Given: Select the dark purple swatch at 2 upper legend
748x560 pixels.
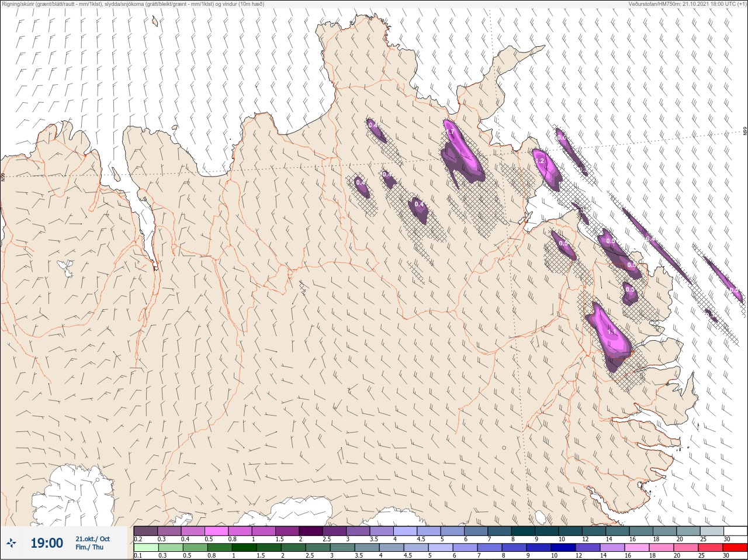Looking at the screenshot, I should [311, 531].
